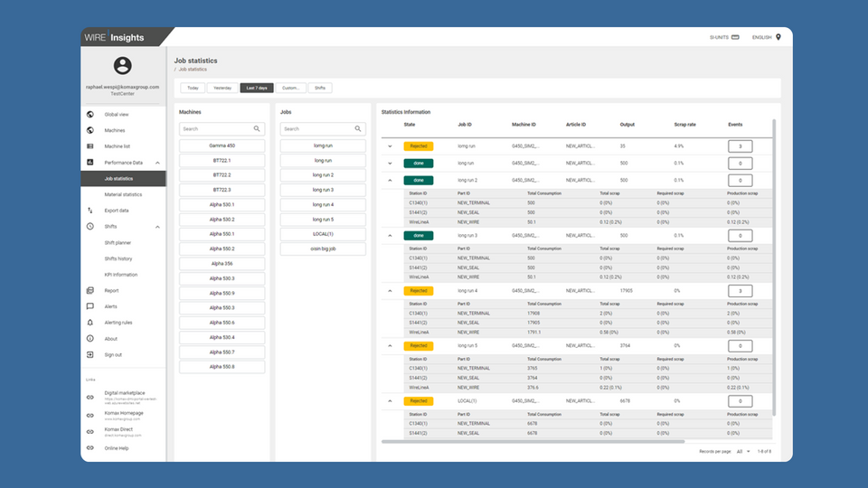Open the Komax Homepage link
Image resolution: width=868 pixels, height=488 pixels.
tap(124, 413)
